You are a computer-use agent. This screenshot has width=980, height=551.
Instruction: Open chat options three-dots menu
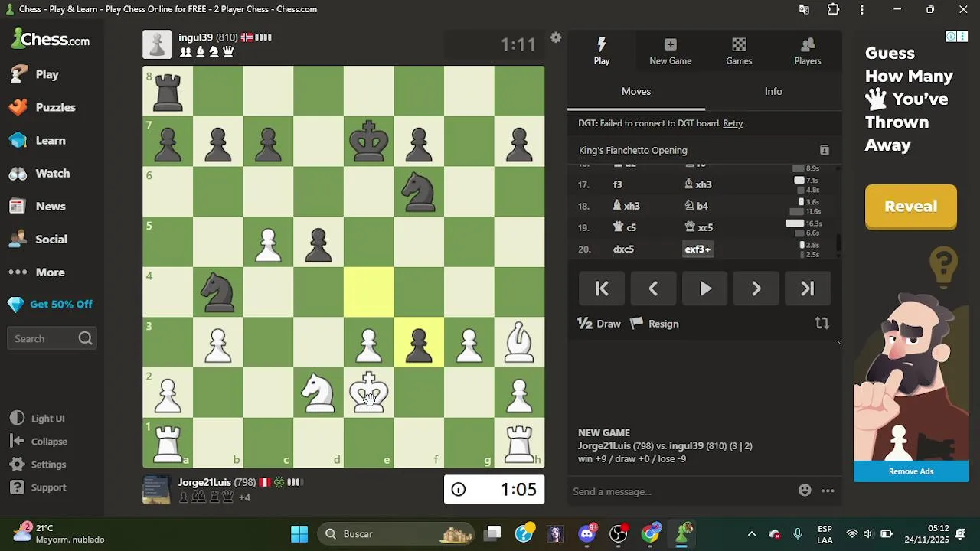pos(828,491)
